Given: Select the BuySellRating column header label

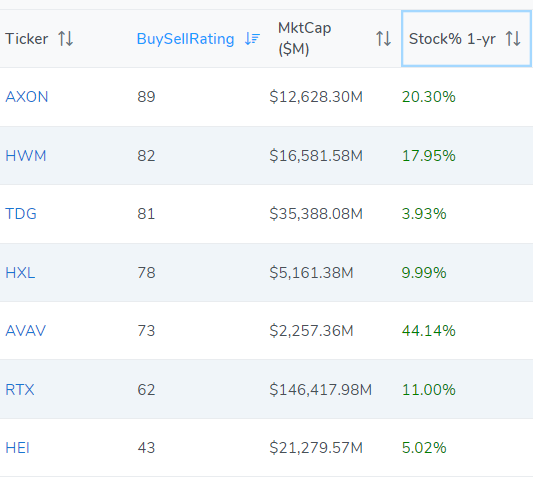Looking at the screenshot, I should 185,39.
